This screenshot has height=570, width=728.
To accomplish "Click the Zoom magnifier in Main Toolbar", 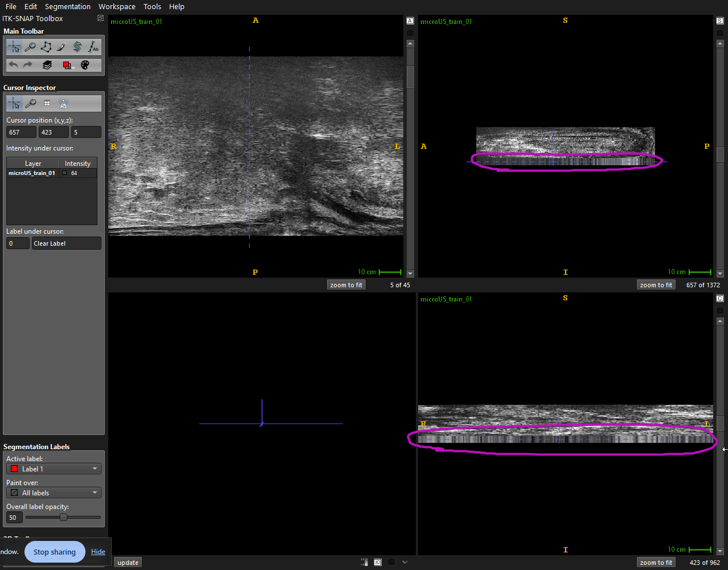I will [30, 47].
